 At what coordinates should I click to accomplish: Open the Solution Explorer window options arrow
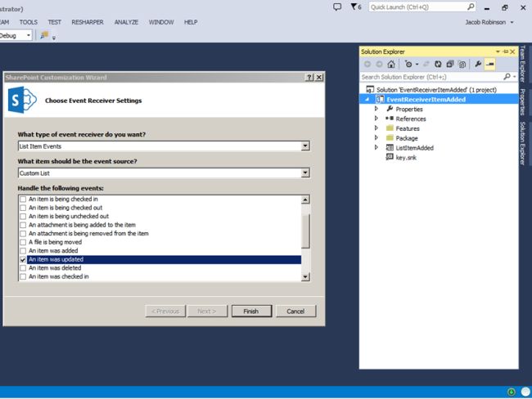498,52
